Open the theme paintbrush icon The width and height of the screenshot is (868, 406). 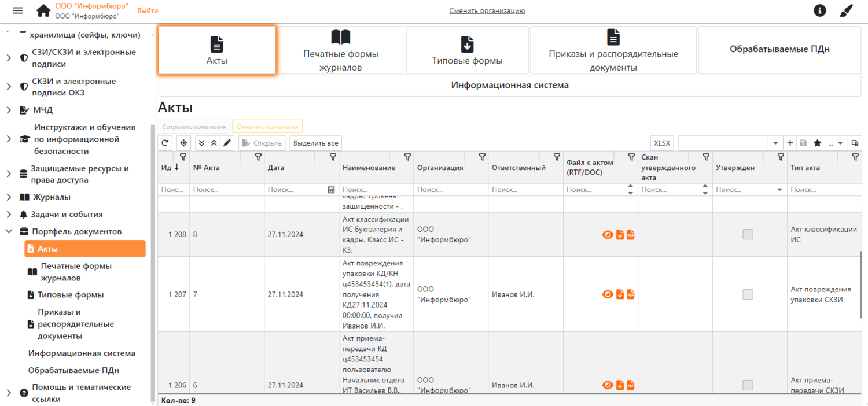(846, 10)
